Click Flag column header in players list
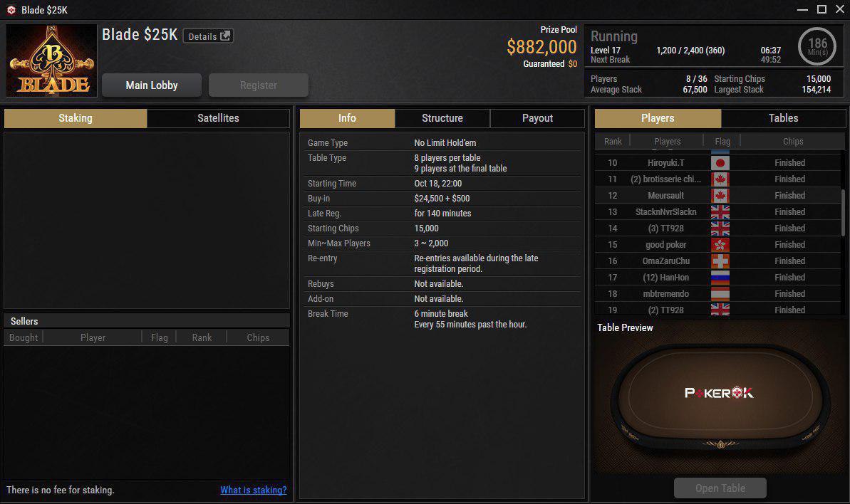 click(722, 141)
